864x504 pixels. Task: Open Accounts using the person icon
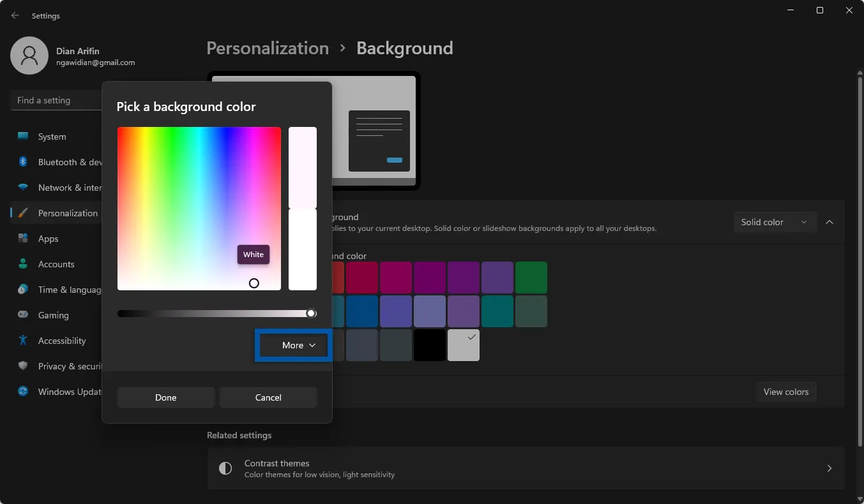(x=23, y=264)
